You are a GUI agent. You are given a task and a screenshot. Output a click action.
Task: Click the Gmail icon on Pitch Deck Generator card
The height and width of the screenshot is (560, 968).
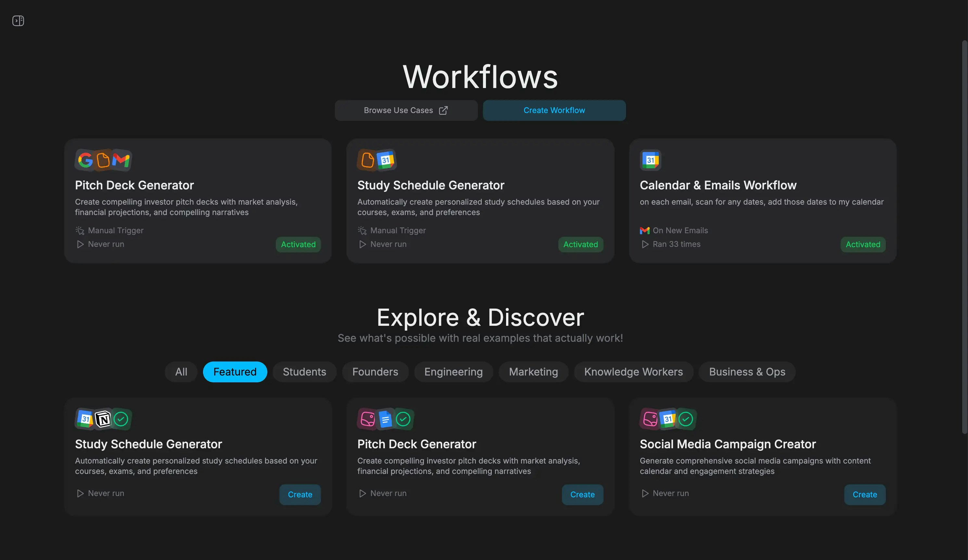[x=120, y=160]
